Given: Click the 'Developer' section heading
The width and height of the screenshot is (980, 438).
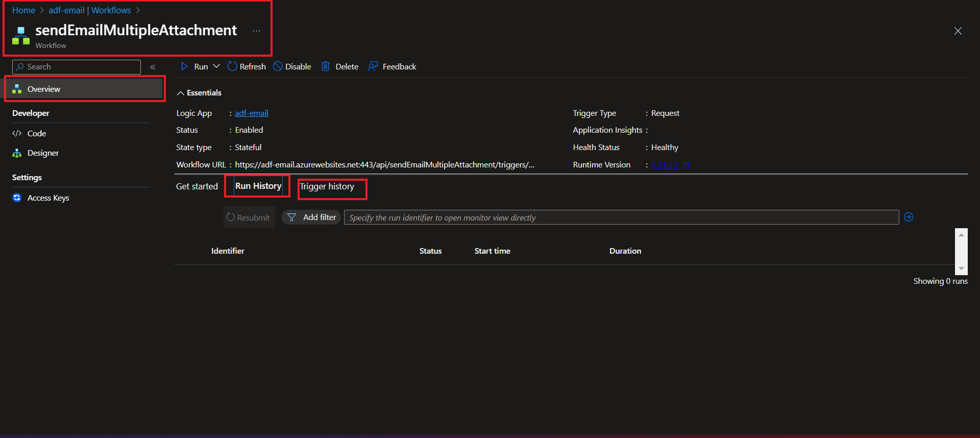Looking at the screenshot, I should tap(31, 113).
